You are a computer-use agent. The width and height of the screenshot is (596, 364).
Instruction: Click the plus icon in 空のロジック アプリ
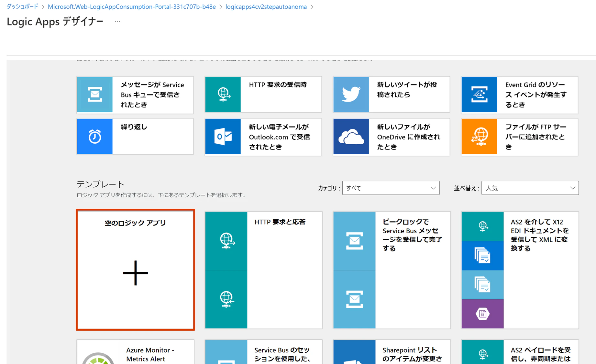(136, 273)
